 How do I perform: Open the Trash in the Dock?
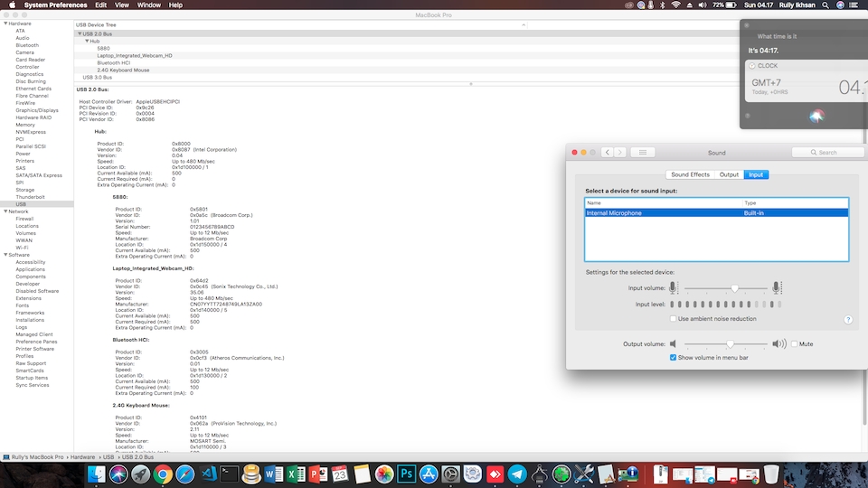[x=771, y=474]
